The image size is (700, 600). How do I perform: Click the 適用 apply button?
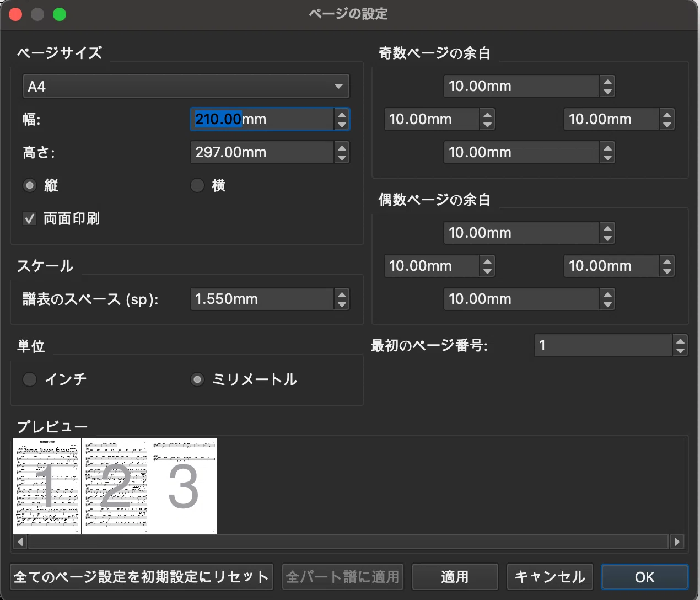pyautogui.click(x=455, y=577)
